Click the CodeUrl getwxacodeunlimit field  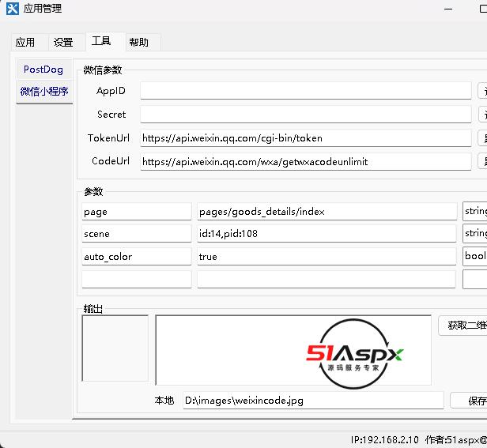point(306,161)
